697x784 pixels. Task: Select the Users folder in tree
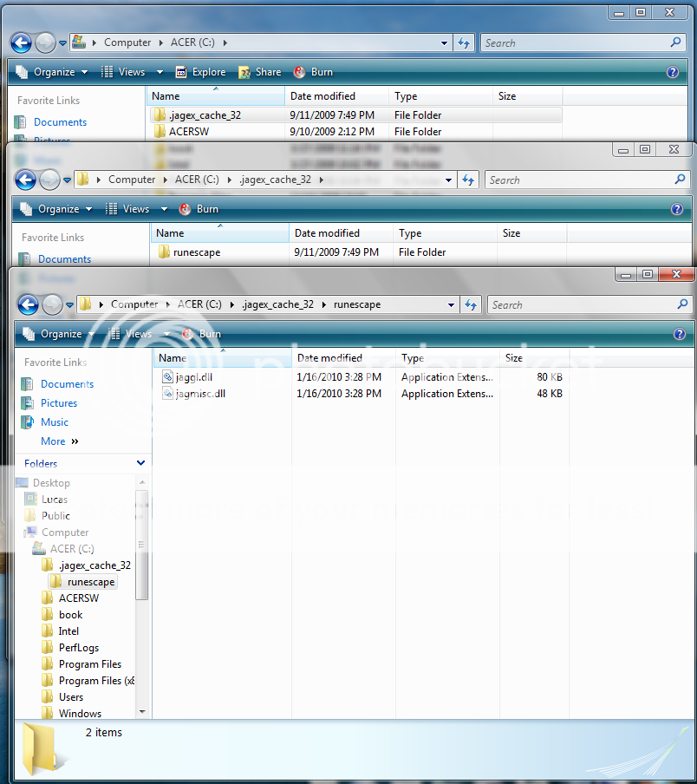(71, 697)
